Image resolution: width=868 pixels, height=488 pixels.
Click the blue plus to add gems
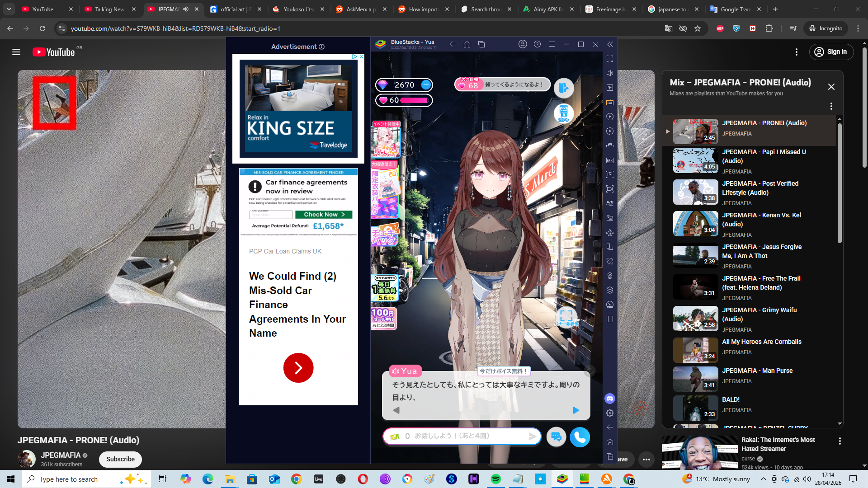click(x=426, y=84)
